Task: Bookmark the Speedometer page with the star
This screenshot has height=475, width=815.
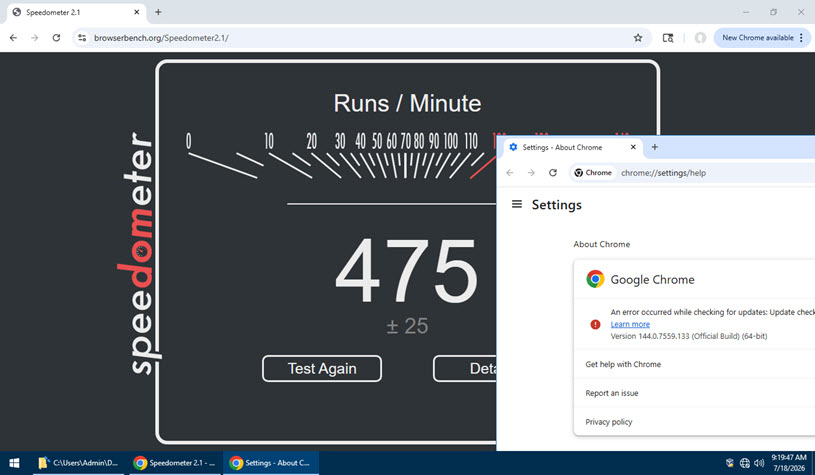Action: click(638, 37)
